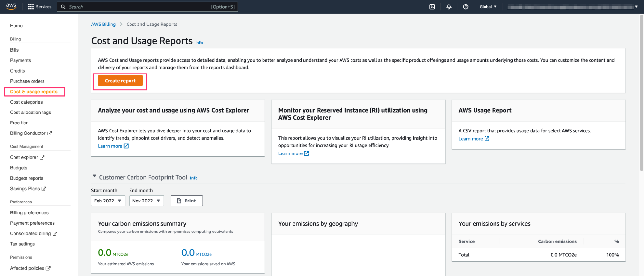Click external link icon beside Cost explorer
The image size is (644, 276).
point(42,157)
